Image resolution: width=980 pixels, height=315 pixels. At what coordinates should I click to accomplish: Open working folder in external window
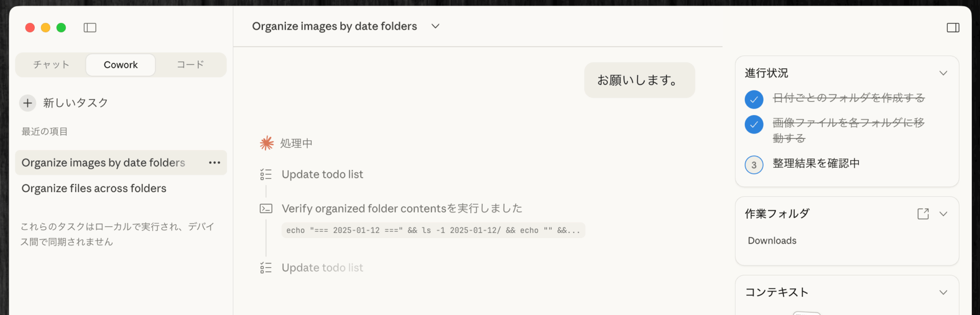click(x=923, y=214)
